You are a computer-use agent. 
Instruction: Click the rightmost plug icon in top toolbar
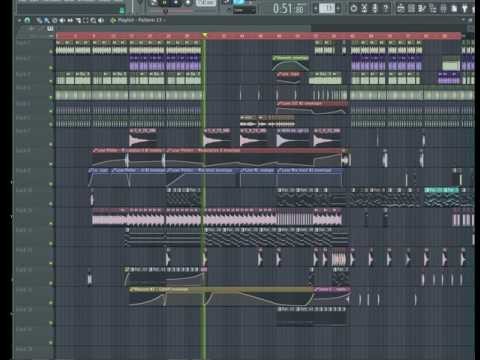[465, 8]
